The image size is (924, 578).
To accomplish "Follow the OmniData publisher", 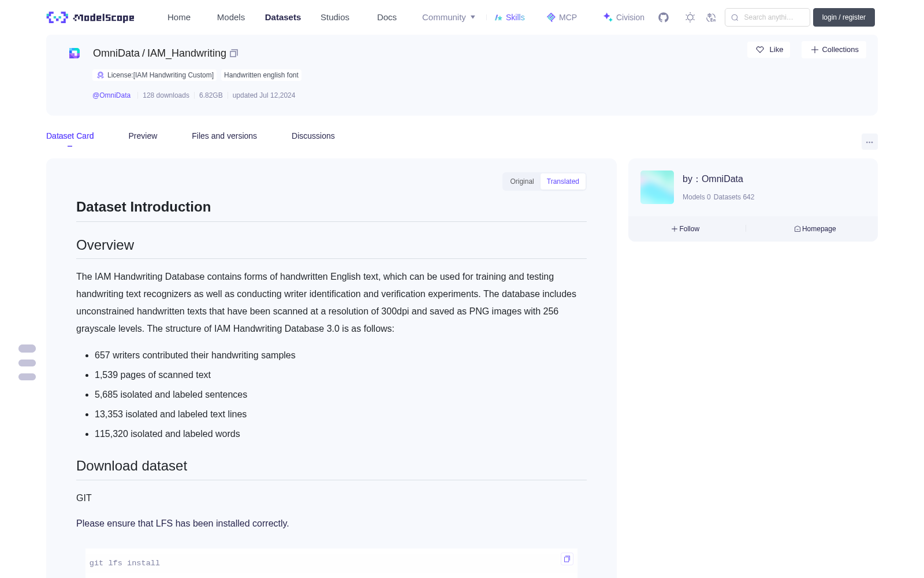I will point(685,229).
